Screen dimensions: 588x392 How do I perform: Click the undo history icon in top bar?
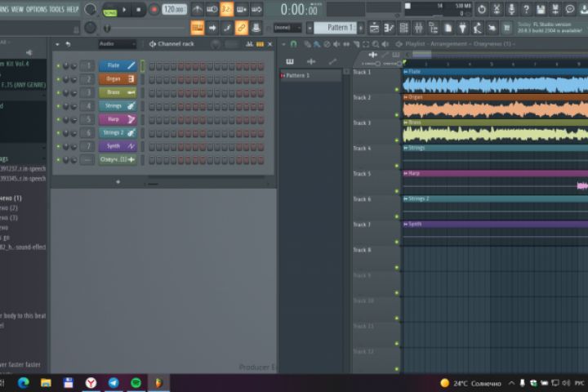(x=482, y=9)
